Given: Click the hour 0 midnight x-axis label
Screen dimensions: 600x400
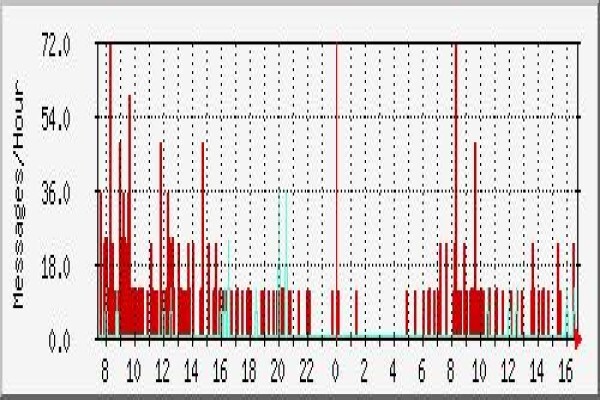Looking at the screenshot, I should tap(336, 371).
